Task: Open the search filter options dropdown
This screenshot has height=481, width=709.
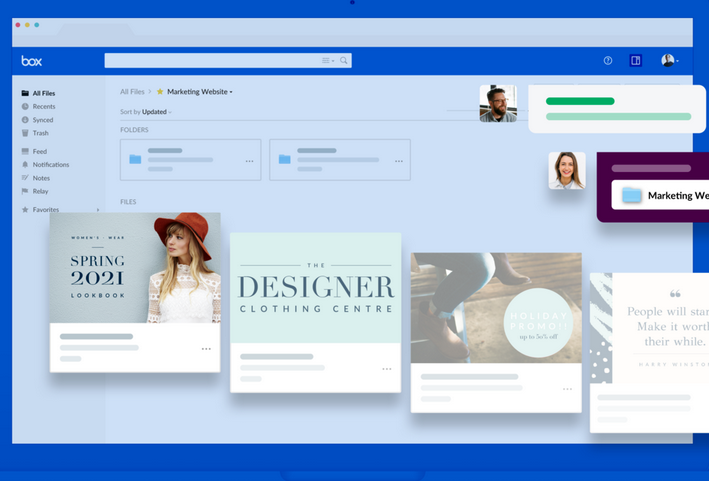Action: 328,61
